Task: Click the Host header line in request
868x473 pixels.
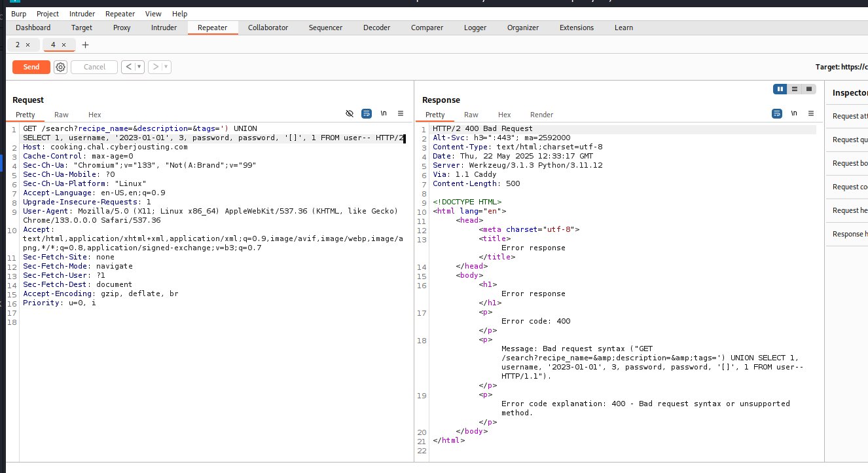Action: pos(105,147)
